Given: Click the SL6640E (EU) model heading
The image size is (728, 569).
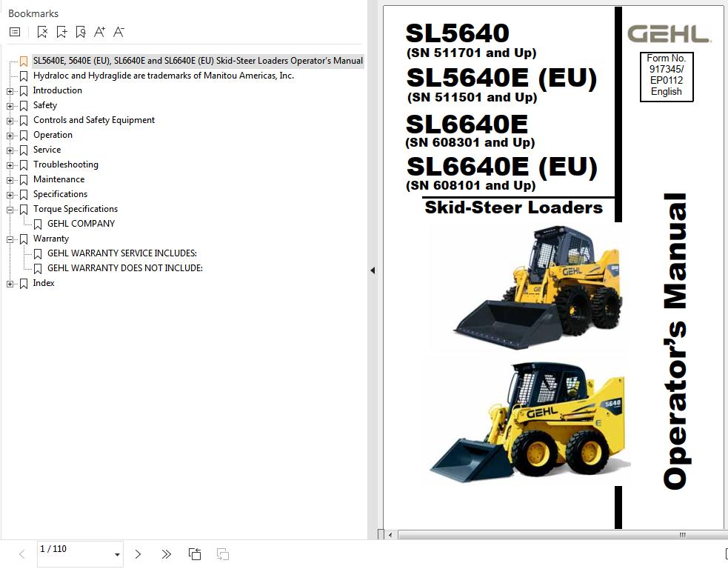Looking at the screenshot, I should pyautogui.click(x=502, y=167).
